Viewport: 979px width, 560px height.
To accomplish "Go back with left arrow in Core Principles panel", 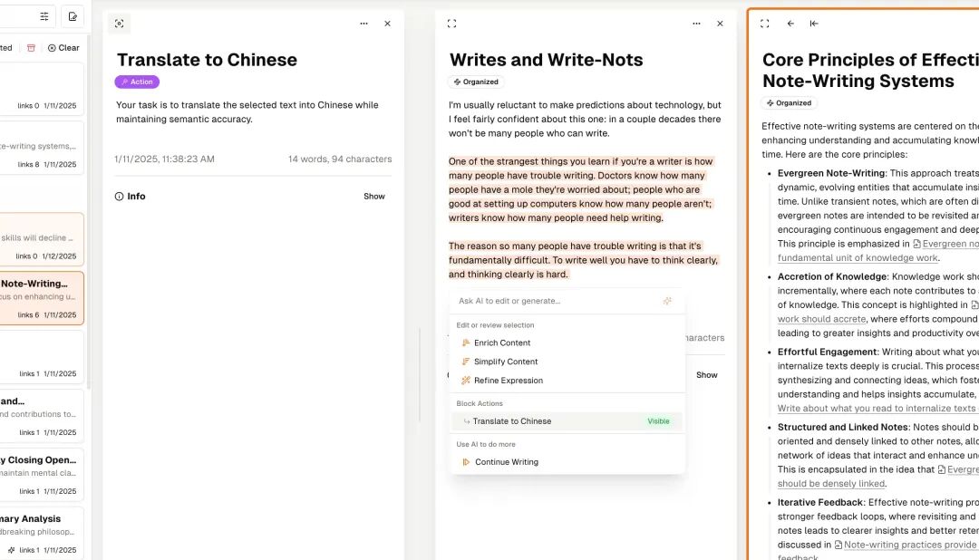I will [x=790, y=24].
